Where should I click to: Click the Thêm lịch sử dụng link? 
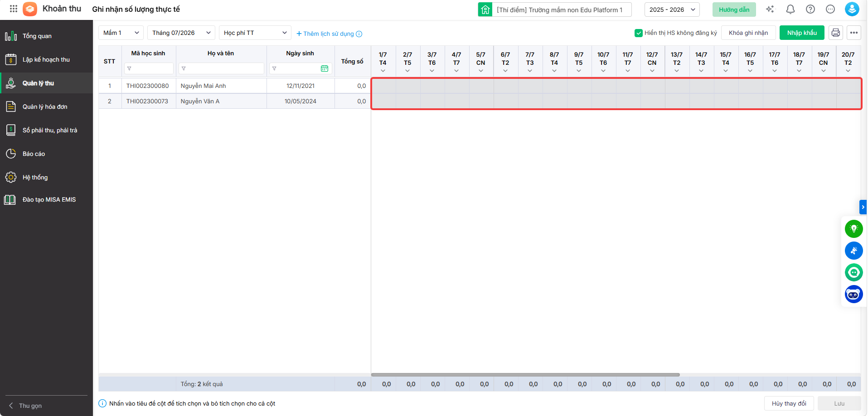325,34
